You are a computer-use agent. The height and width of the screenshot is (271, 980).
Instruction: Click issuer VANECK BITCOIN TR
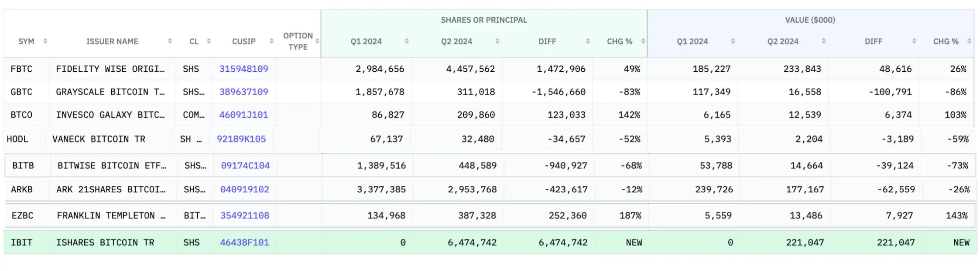[99, 139]
